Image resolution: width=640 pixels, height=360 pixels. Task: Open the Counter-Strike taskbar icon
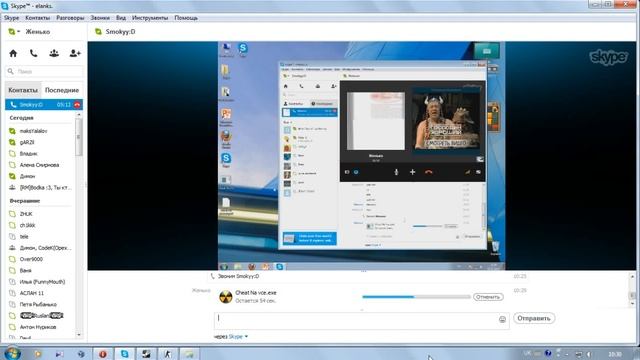(x=167, y=354)
